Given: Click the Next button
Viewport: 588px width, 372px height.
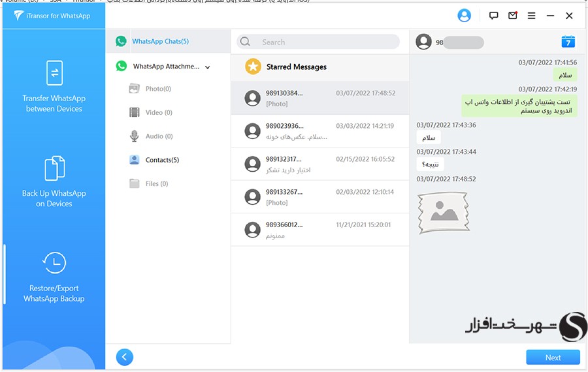Looking at the screenshot, I should tap(553, 358).
